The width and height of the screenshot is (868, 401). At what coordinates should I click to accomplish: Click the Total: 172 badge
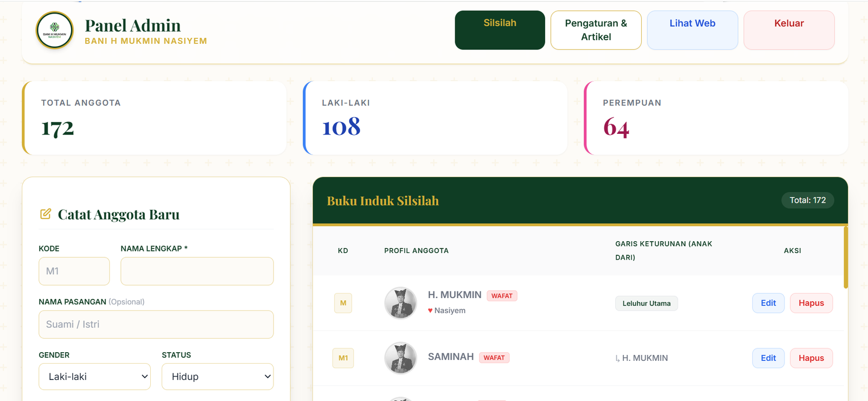pos(807,200)
